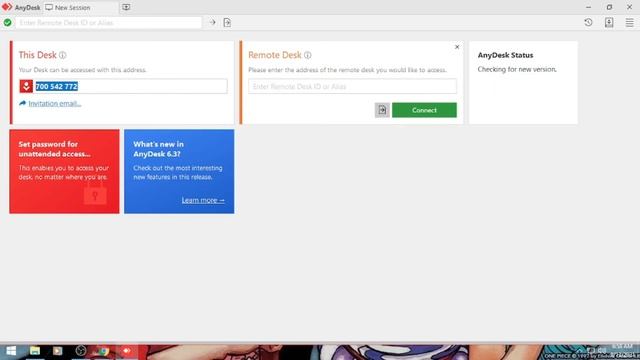Click the Connect button
Viewport: 640px width, 360px height.
click(x=424, y=110)
